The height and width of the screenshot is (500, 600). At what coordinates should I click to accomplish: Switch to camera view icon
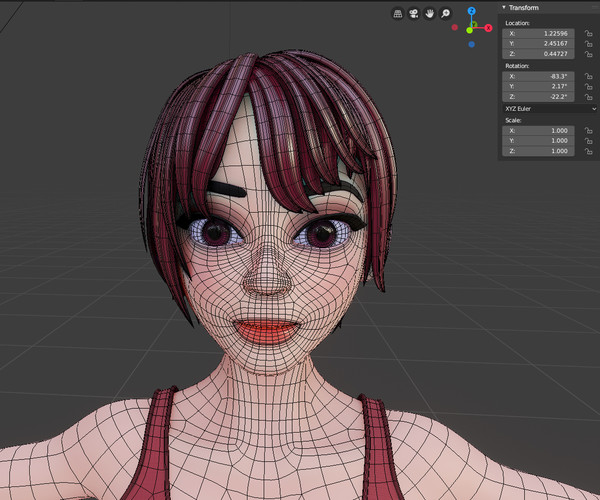click(414, 14)
